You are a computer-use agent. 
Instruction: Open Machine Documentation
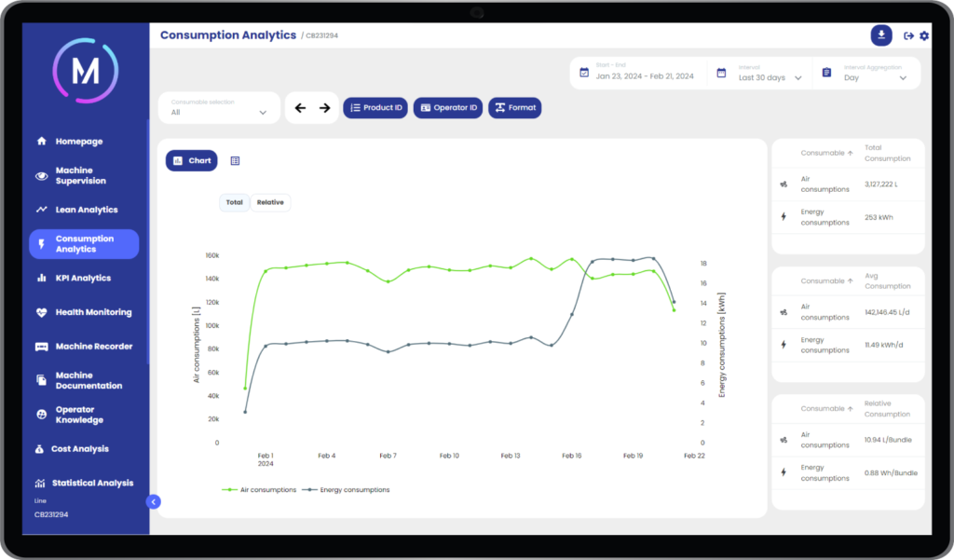pyautogui.click(x=89, y=380)
